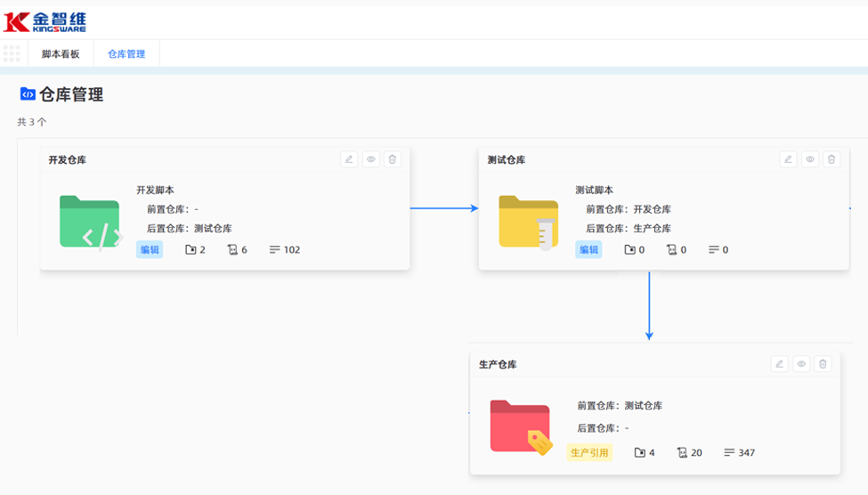Click the red 生产仓库 tagged folder thumbnail
The height and width of the screenshot is (495, 868).
coord(521,427)
